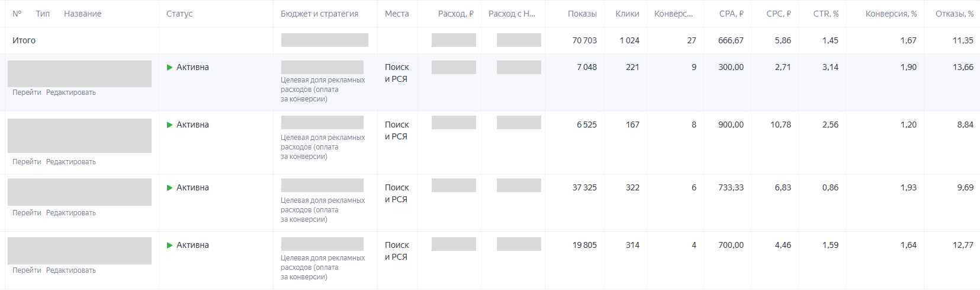Click the "Места" column header
Image resolution: width=980 pixels, height=290 pixels.
click(397, 14)
